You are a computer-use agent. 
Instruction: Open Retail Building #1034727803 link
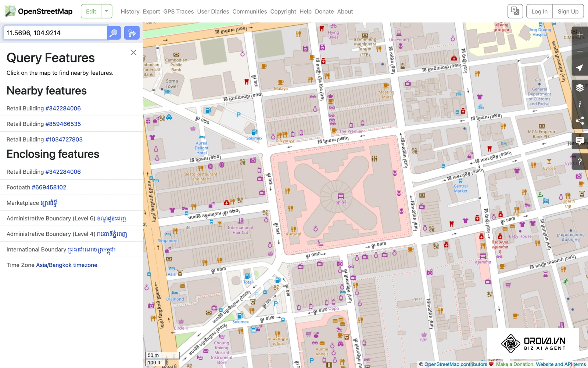coord(64,139)
